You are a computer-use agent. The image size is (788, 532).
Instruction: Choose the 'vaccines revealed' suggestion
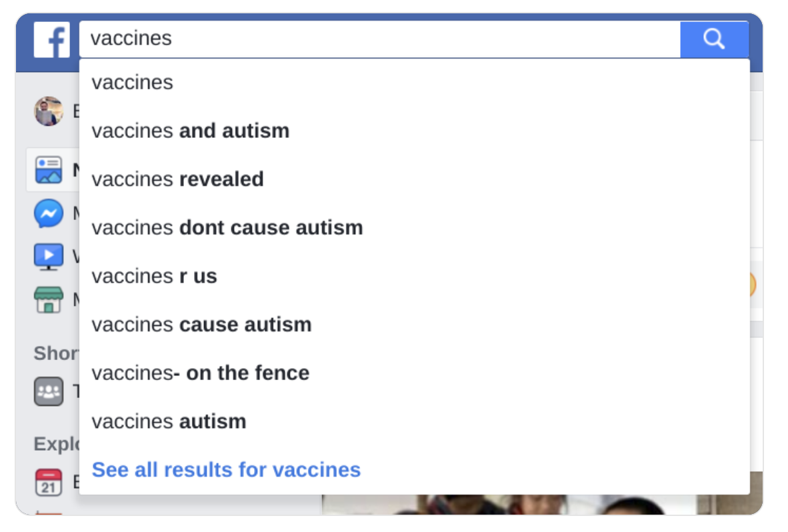pyautogui.click(x=178, y=179)
